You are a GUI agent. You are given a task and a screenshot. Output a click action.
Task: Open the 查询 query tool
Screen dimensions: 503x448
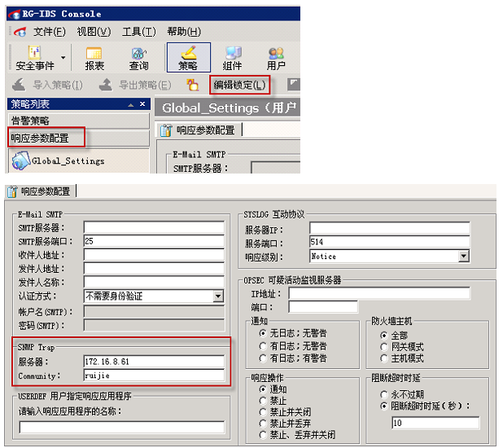[x=138, y=58]
